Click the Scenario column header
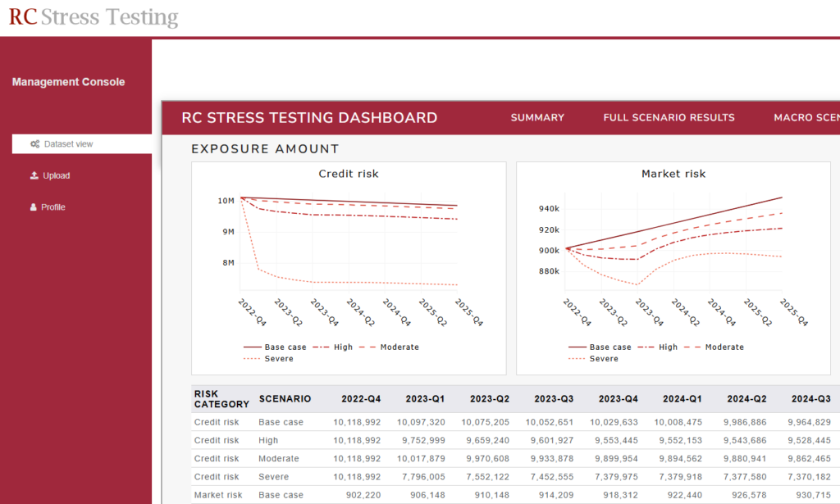The width and height of the screenshot is (840, 504). (285, 399)
